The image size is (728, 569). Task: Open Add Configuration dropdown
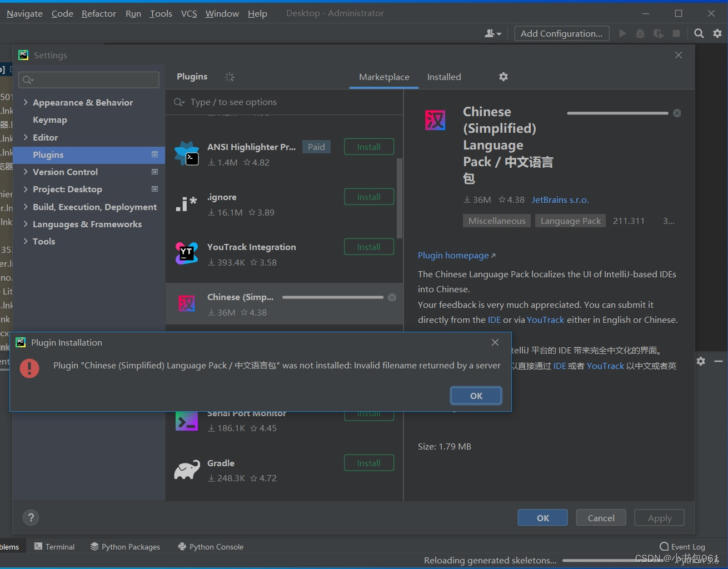pyautogui.click(x=561, y=33)
